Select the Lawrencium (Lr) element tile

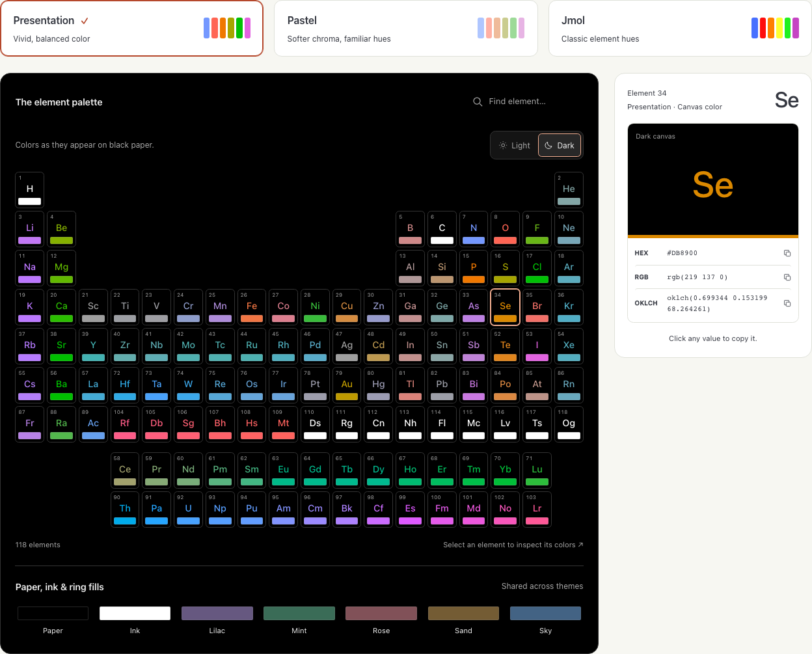(537, 510)
